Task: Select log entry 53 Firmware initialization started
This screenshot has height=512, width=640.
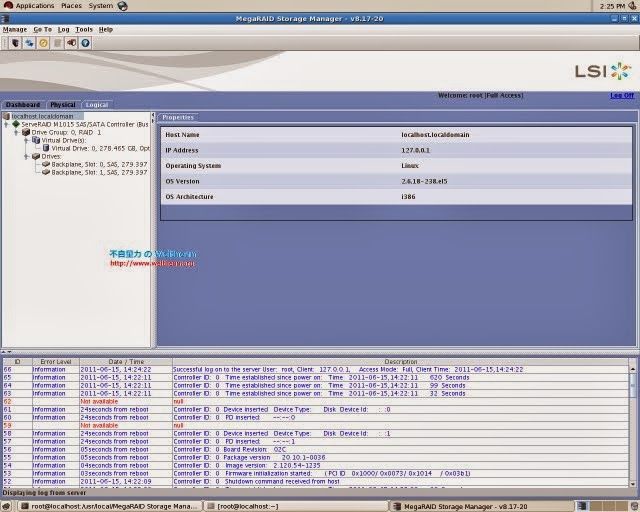Action: [x=316, y=473]
